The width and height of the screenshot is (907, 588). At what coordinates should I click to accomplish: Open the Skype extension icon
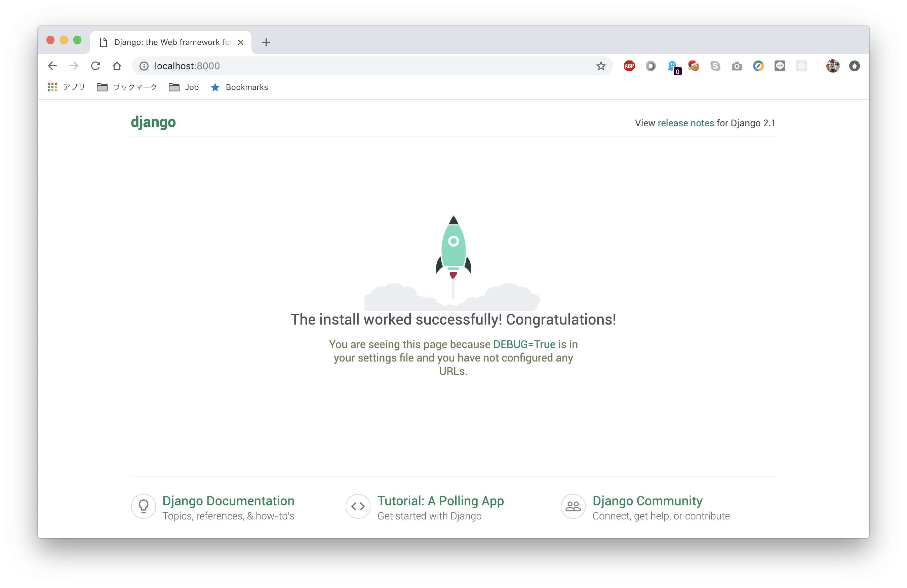click(715, 66)
